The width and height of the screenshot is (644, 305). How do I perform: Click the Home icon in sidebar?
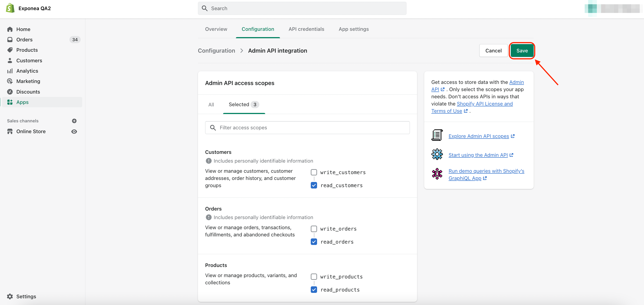tap(10, 29)
